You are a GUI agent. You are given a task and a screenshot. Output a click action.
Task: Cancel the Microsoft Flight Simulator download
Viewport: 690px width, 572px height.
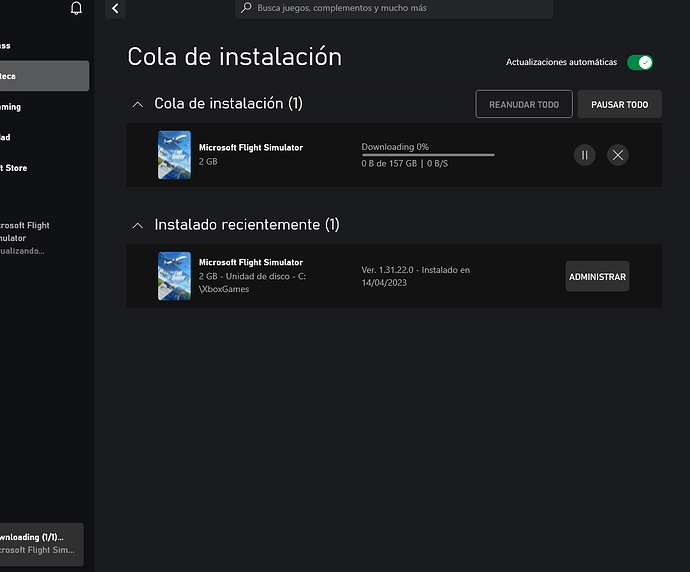[x=618, y=155]
